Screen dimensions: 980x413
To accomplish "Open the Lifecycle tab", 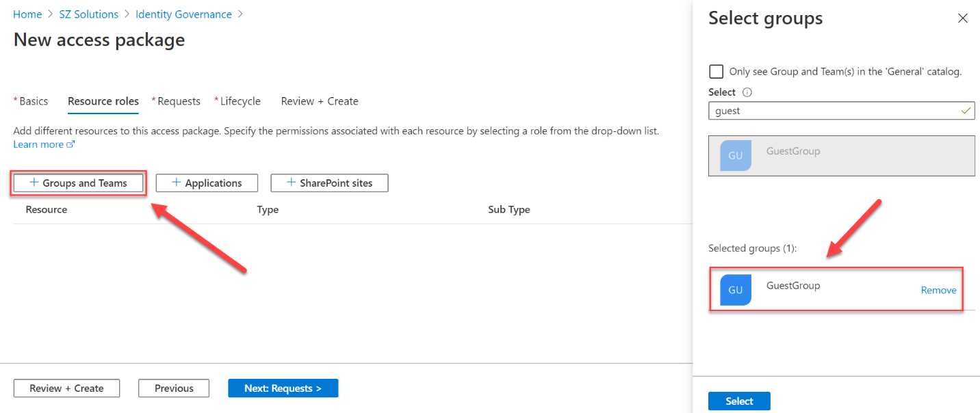I will (x=240, y=101).
